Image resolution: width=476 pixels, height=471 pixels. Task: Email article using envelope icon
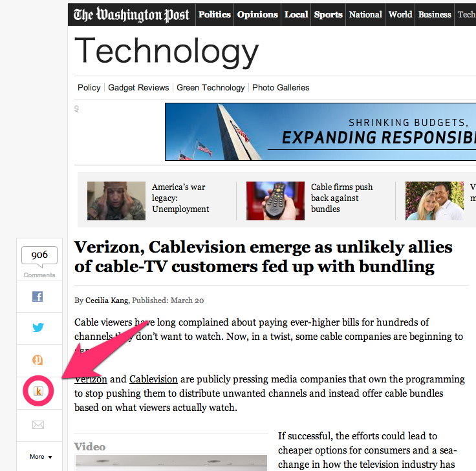point(38,424)
